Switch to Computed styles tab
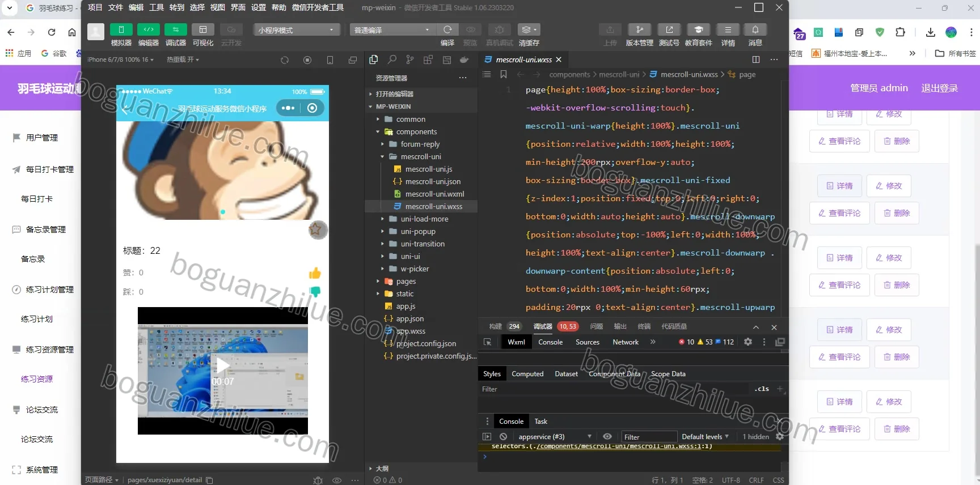The width and height of the screenshot is (980, 485). click(527, 374)
